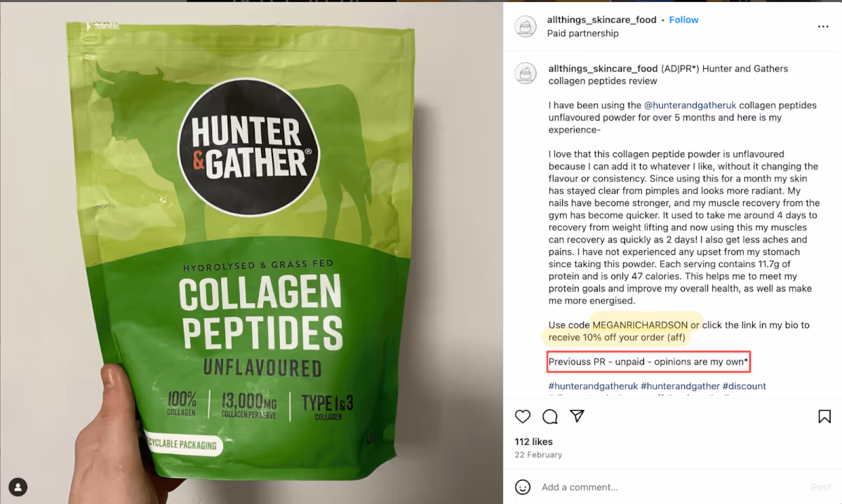The image size is (842, 504).
Task: View the 112 likes list
Action: tap(533, 442)
